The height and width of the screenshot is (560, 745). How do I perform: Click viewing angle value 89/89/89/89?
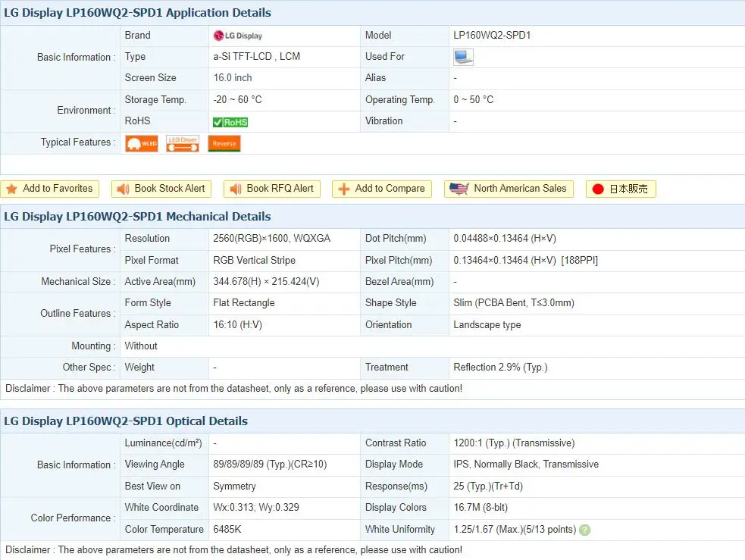coord(270,465)
